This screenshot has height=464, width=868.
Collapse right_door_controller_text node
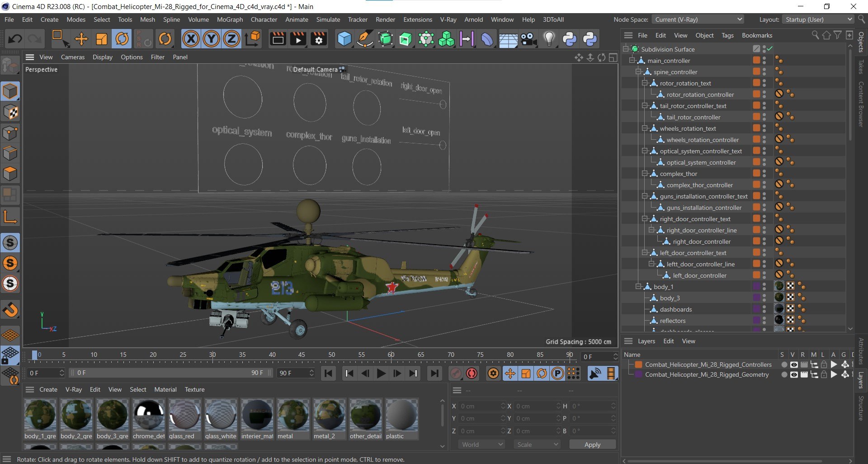click(x=645, y=218)
